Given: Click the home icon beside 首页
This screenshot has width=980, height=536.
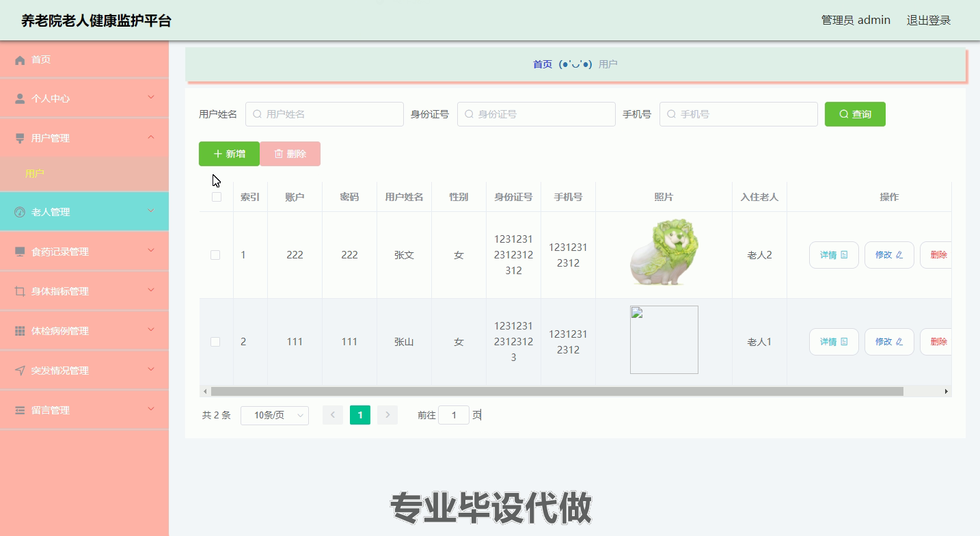Looking at the screenshot, I should pyautogui.click(x=20, y=60).
